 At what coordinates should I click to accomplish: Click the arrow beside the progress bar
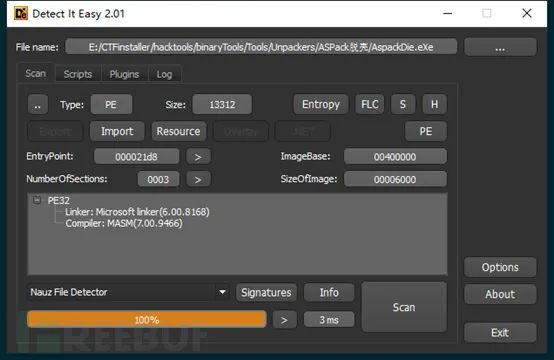click(x=284, y=320)
